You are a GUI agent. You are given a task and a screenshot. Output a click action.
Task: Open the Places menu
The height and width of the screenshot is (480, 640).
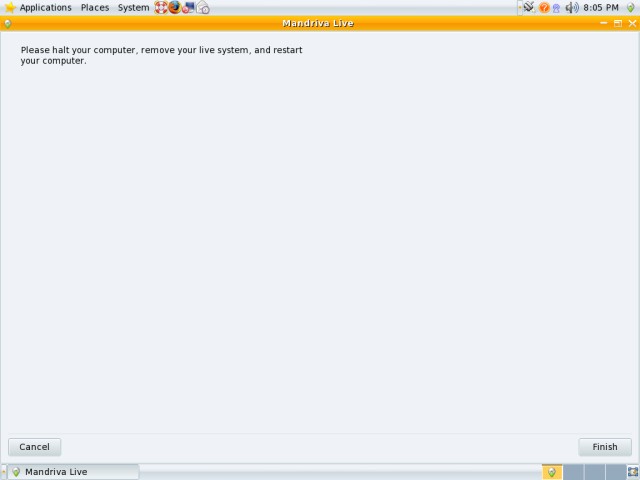(x=95, y=7)
